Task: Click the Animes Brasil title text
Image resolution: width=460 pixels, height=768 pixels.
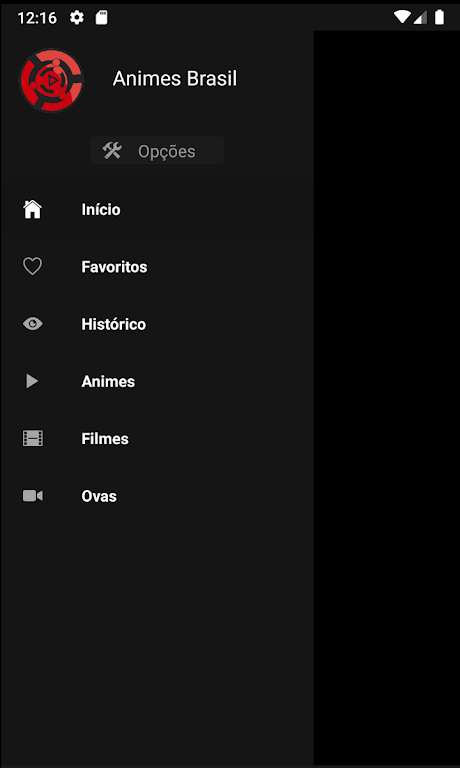Action: pos(174,78)
